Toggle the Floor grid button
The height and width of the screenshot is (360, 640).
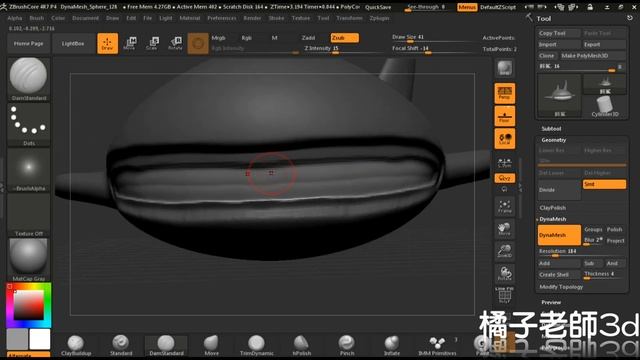pyautogui.click(x=504, y=116)
